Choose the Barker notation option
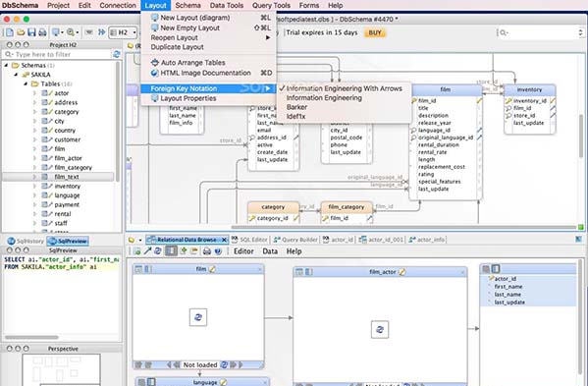 click(296, 107)
